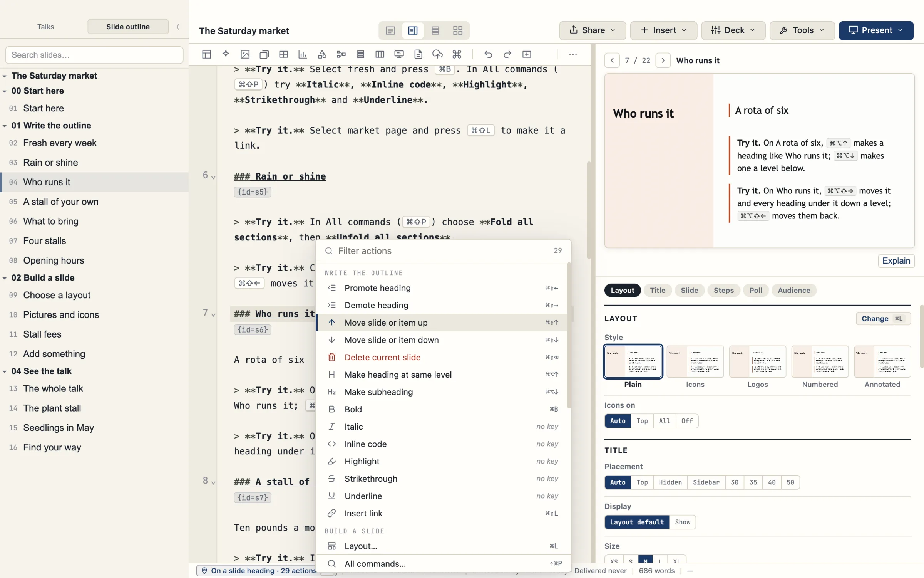The height and width of the screenshot is (578, 924).
Task: Open the three-dots overflow toolbar menu
Action: [x=573, y=54]
